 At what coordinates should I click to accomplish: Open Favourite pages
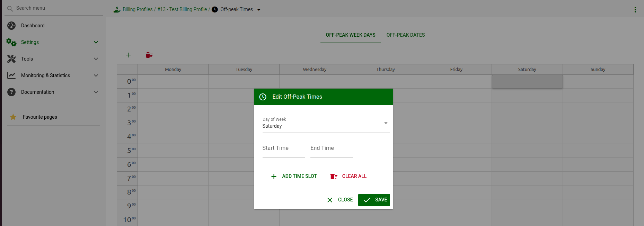(x=40, y=117)
